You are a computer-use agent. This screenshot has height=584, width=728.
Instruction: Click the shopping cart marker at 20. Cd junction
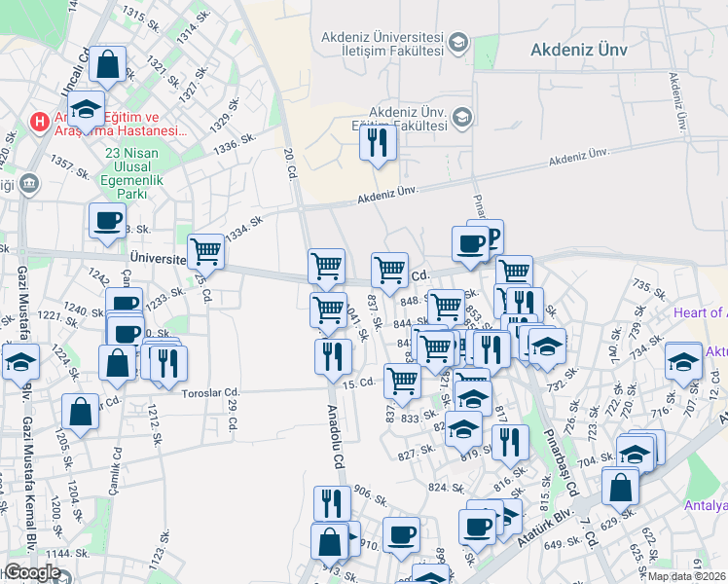[x=326, y=271]
